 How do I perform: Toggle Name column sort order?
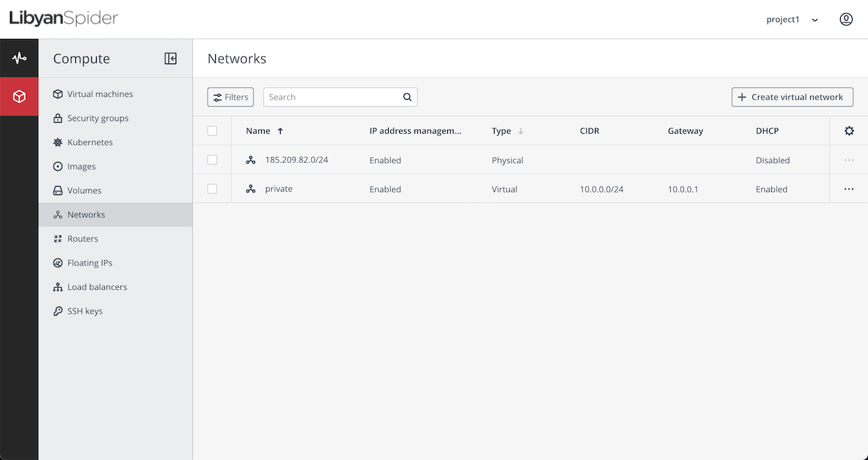(260, 130)
